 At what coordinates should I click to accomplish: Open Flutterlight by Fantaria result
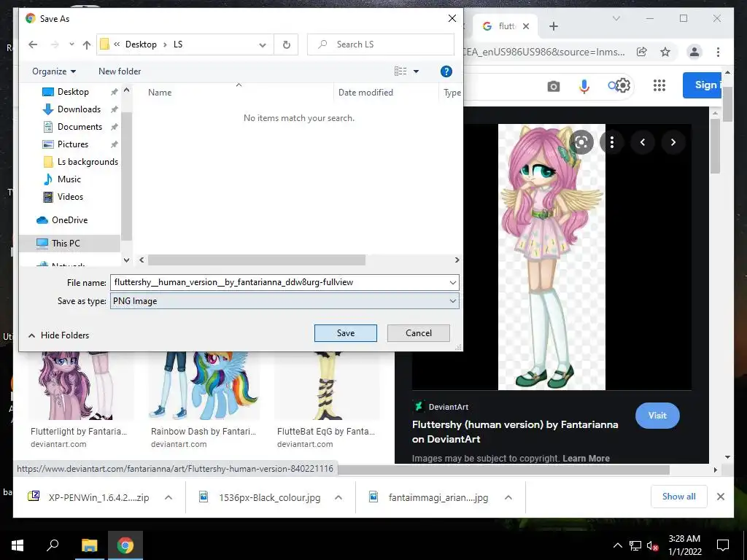pos(79,432)
